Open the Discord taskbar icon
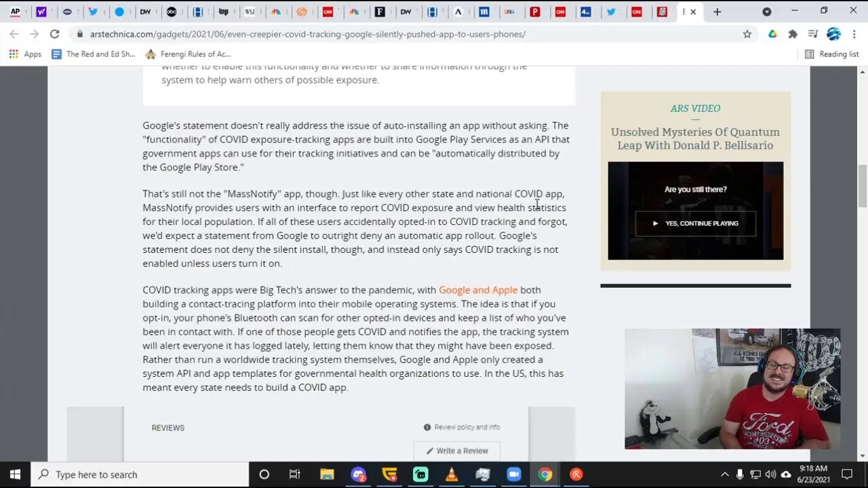Viewport: 868px width, 488px height. (x=359, y=474)
